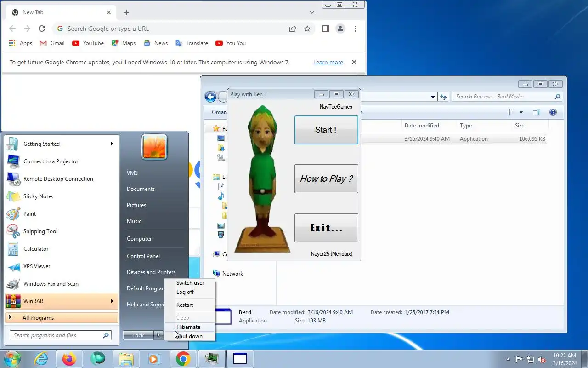Switch to Chrome via taskbar icon

point(183,359)
